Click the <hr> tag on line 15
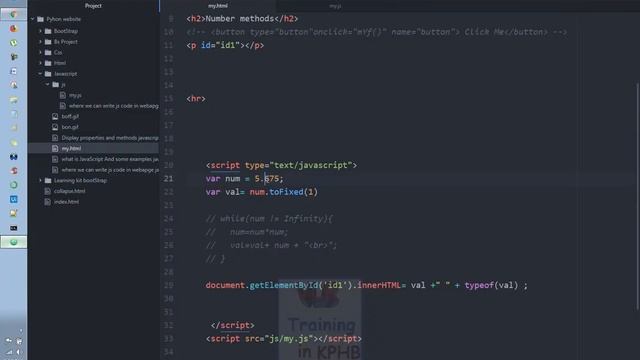 (x=196, y=99)
